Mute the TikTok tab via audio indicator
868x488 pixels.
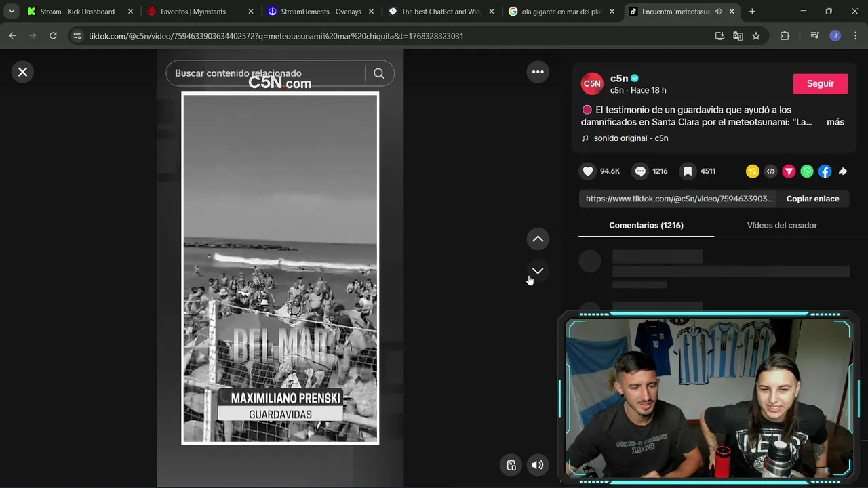pyautogui.click(x=718, y=12)
